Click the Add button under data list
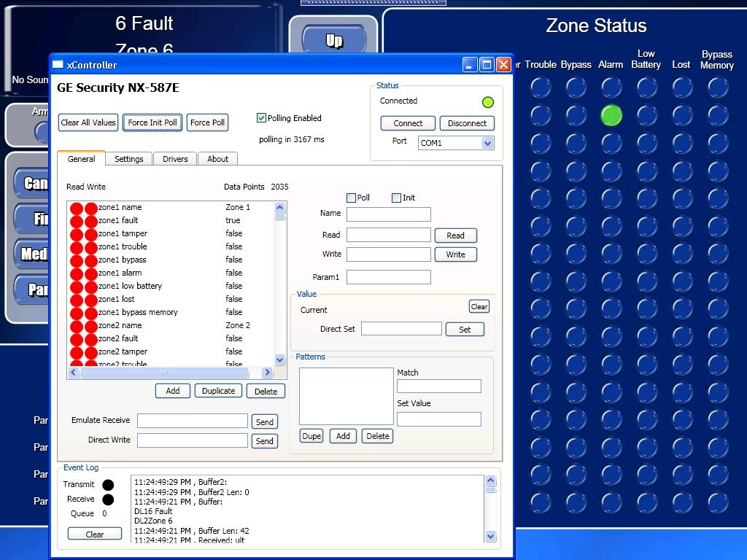 coord(173,391)
